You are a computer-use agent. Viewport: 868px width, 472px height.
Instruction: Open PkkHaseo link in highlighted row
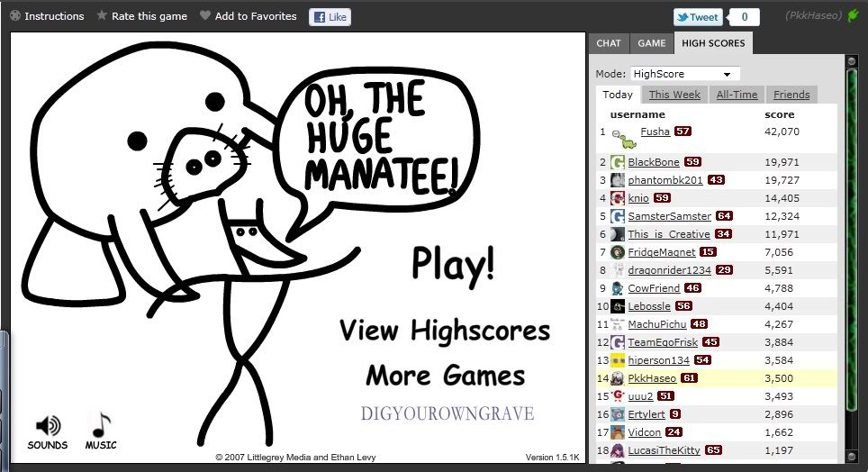click(652, 377)
